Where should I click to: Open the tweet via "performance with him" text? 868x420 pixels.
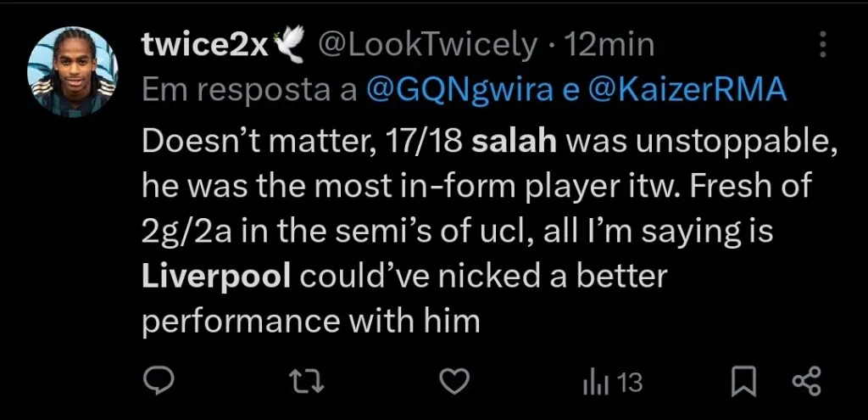(x=311, y=322)
